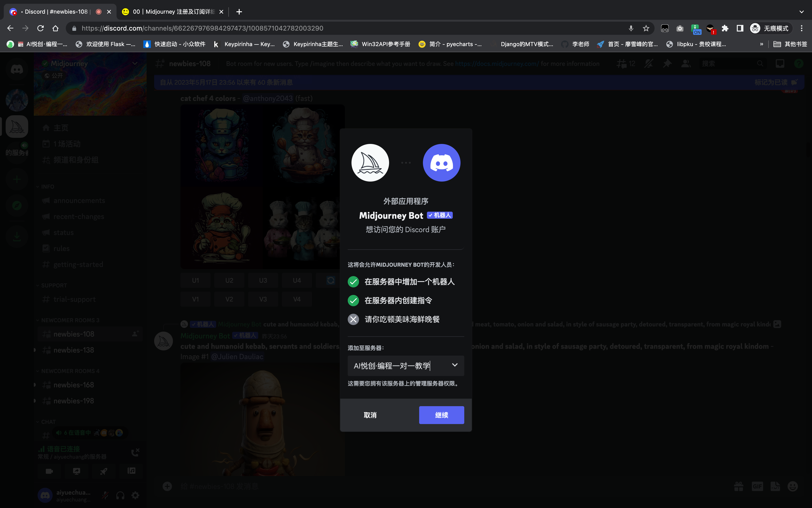The width and height of the screenshot is (812, 508).
Task: Toggle channel notification mute bell
Action: tap(649, 63)
